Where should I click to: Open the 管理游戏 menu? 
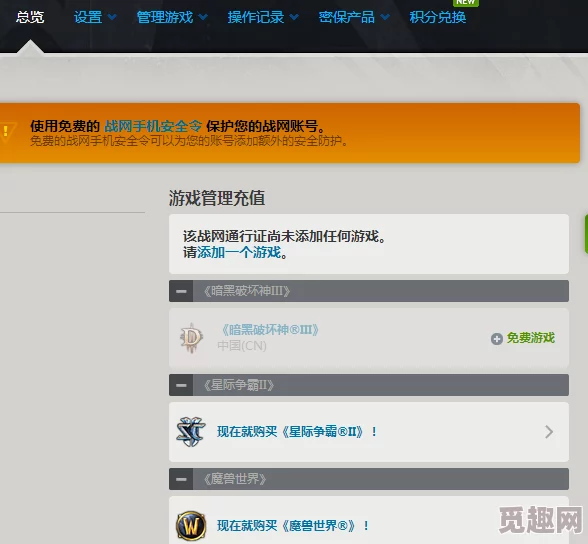(x=165, y=17)
